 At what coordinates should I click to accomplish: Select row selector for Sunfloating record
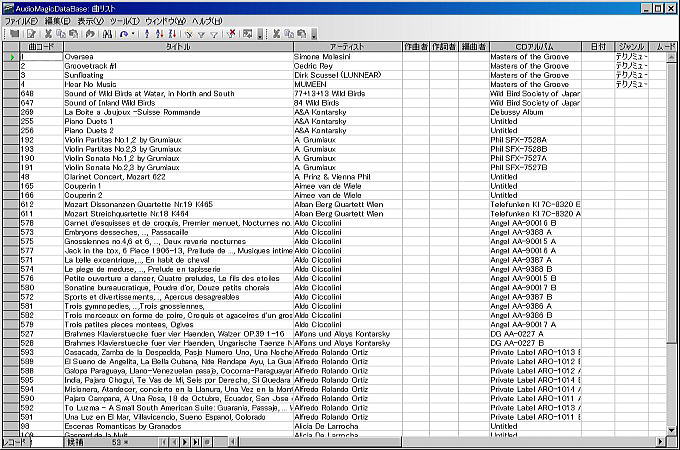pyautogui.click(x=11, y=75)
